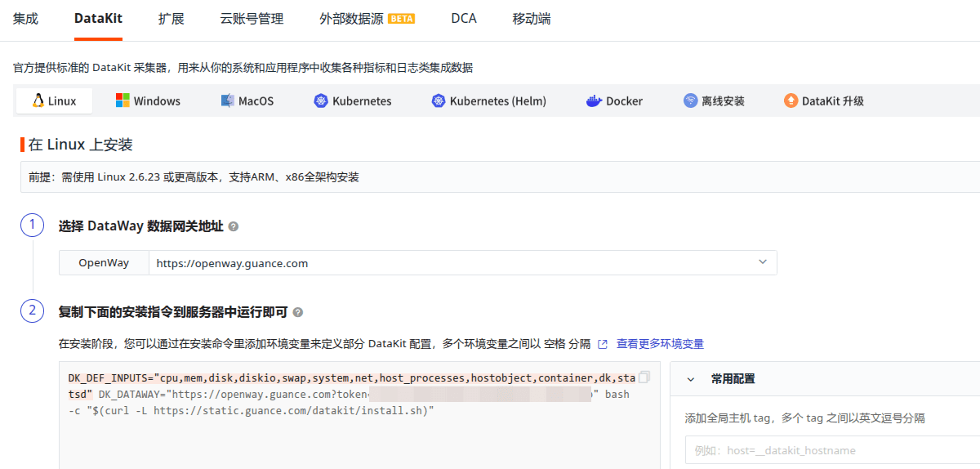Go to the 云账号管理 tab

coord(252,18)
